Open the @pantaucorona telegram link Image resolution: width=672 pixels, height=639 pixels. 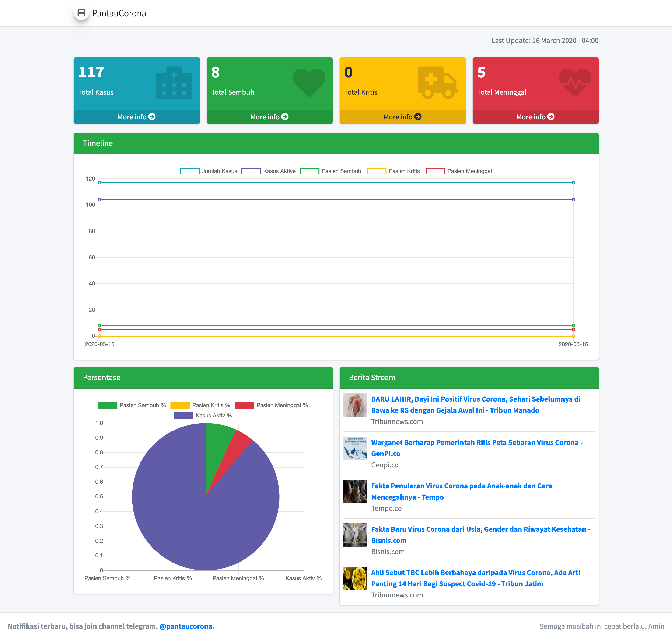click(x=186, y=626)
